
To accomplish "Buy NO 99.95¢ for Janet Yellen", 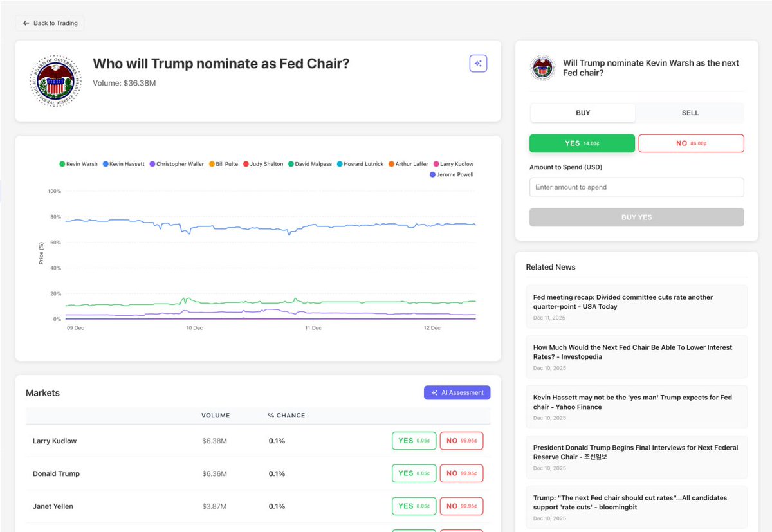I will [462, 506].
